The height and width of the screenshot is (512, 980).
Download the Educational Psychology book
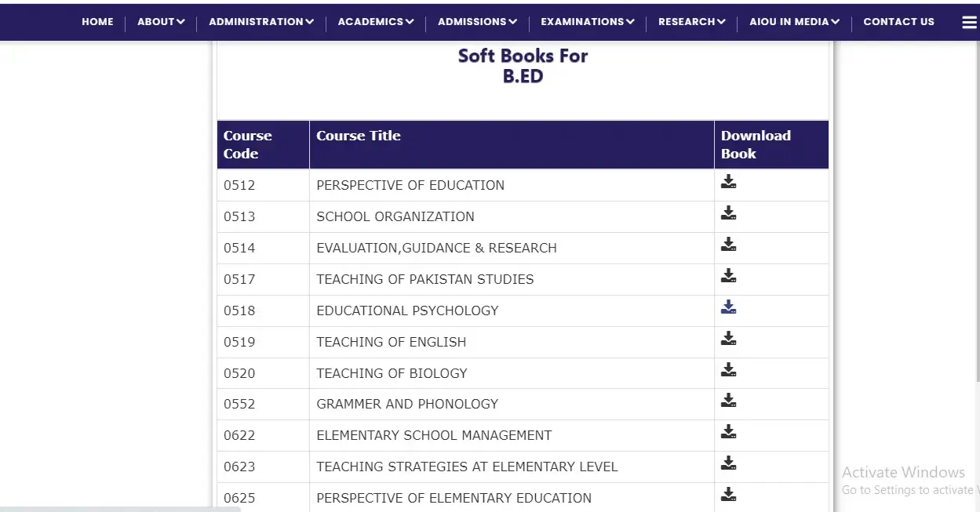[729, 307]
